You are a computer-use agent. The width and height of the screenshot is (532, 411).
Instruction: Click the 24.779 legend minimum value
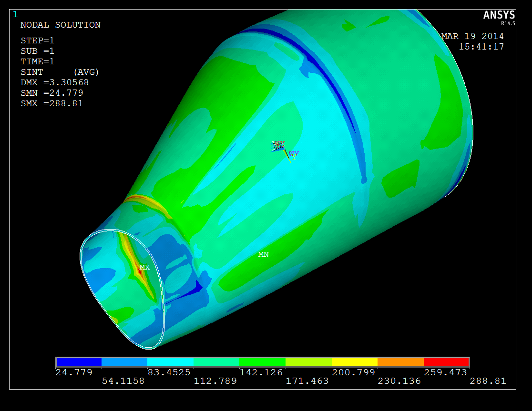(74, 372)
